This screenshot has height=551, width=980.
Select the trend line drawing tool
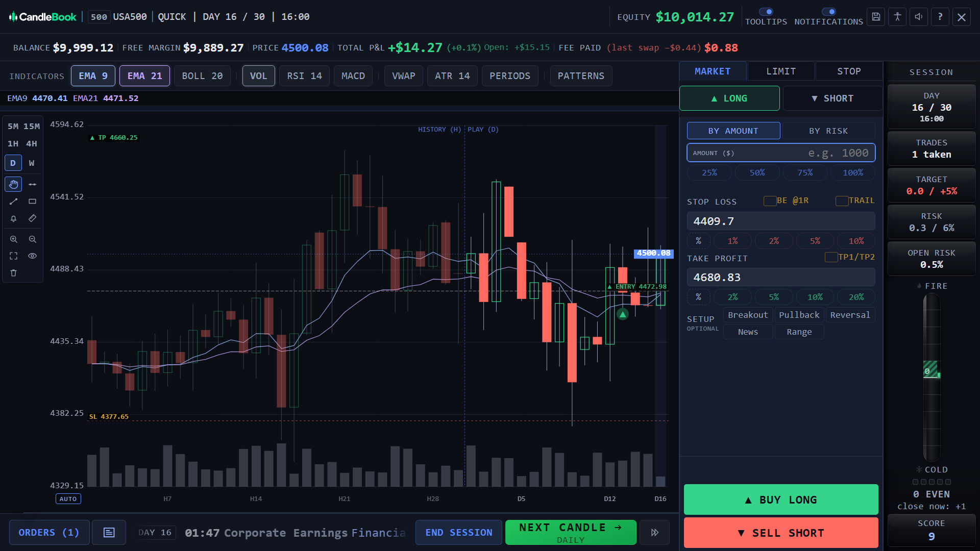13,202
